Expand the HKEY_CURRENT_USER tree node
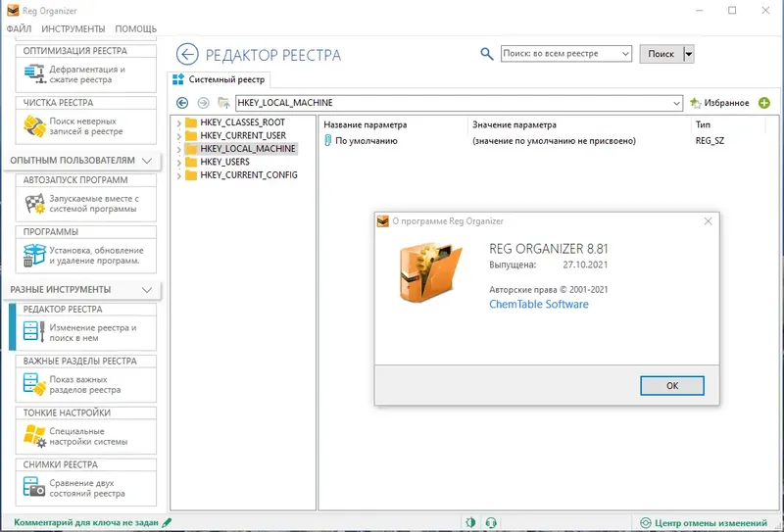The image size is (784, 532). tap(178, 136)
